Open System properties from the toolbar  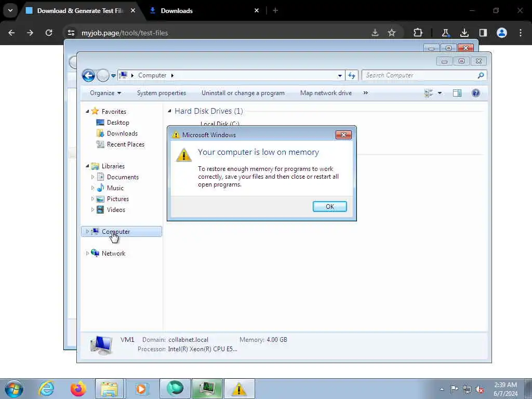[x=162, y=93]
